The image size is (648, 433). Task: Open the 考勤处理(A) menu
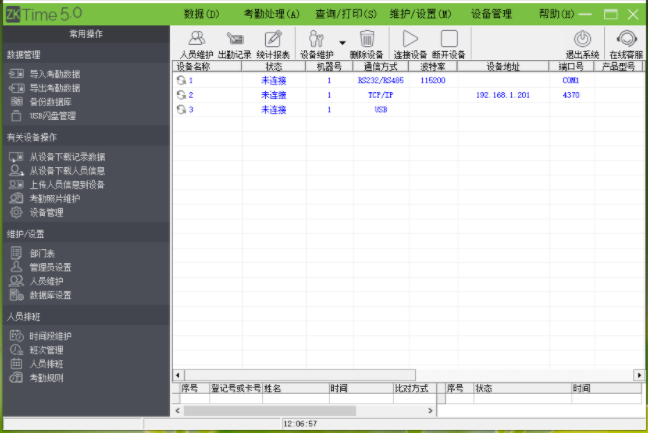[x=271, y=14]
